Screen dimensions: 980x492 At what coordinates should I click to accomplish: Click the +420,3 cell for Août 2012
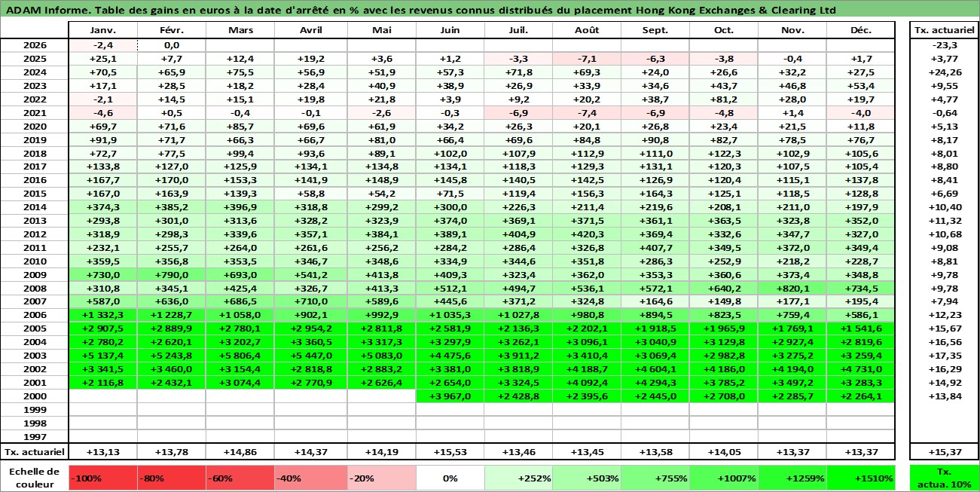[587, 234]
